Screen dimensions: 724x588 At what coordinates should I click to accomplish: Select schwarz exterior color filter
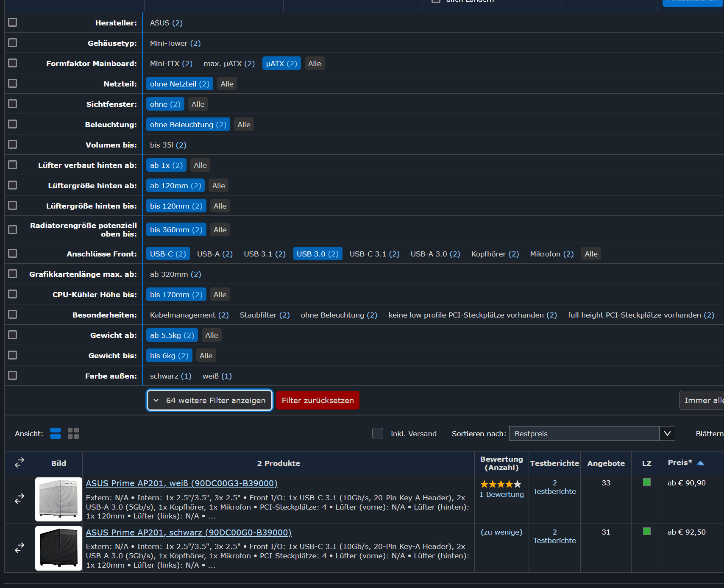pyautogui.click(x=171, y=376)
